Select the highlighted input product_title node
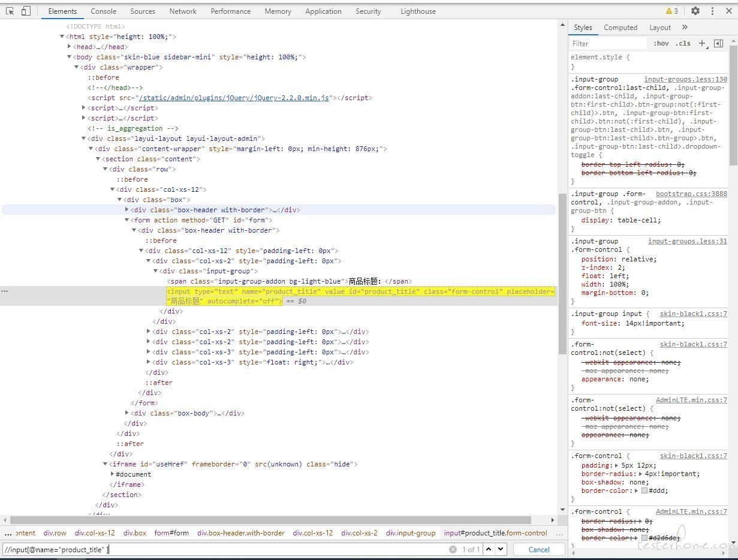This screenshot has width=738, height=560. 361,296
